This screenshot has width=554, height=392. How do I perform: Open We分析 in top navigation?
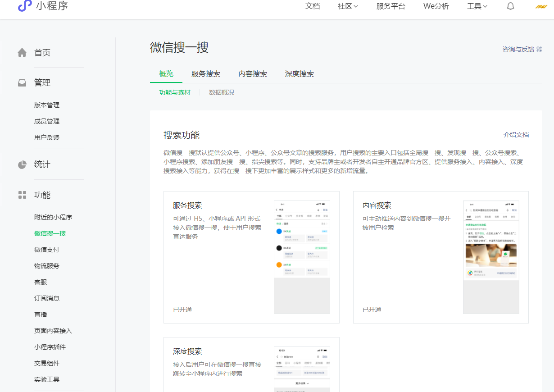(x=436, y=6)
